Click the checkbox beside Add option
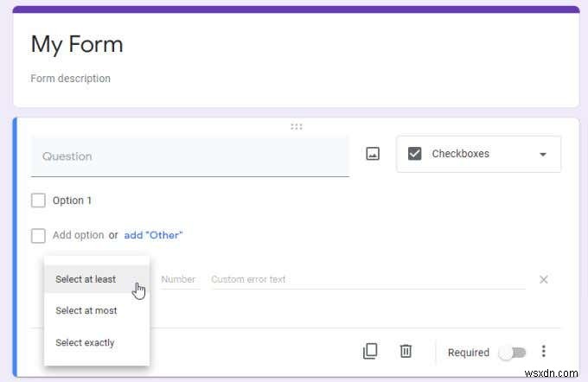The image size is (588, 382). point(38,236)
